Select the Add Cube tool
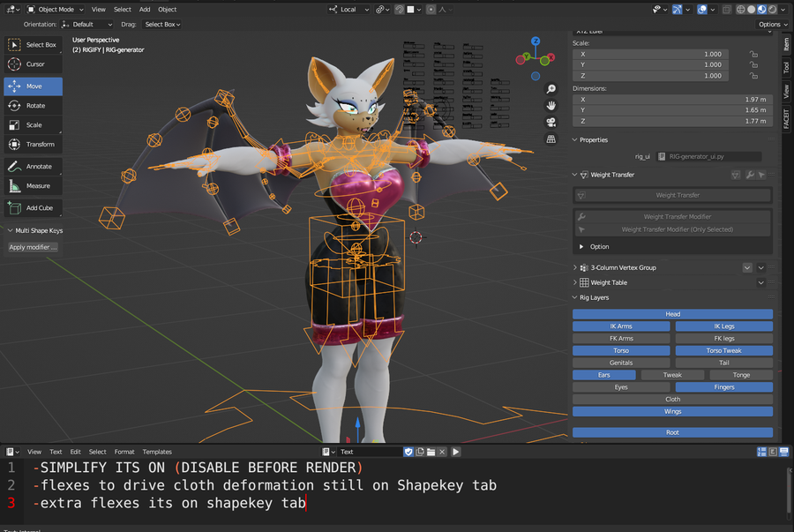 coord(33,208)
